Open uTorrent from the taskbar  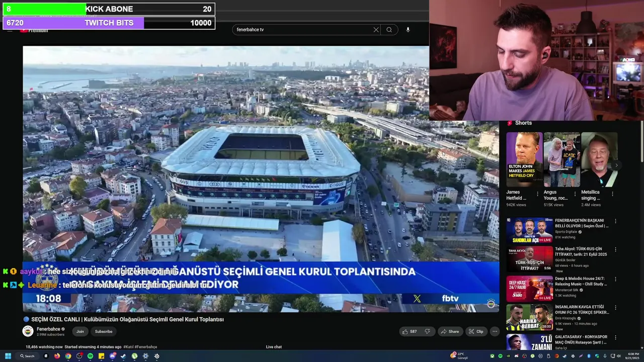tap(134, 356)
